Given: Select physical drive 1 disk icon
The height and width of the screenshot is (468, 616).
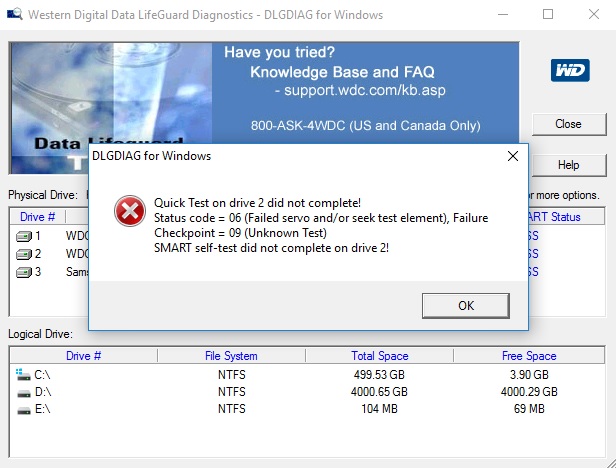Looking at the screenshot, I should click(24, 236).
